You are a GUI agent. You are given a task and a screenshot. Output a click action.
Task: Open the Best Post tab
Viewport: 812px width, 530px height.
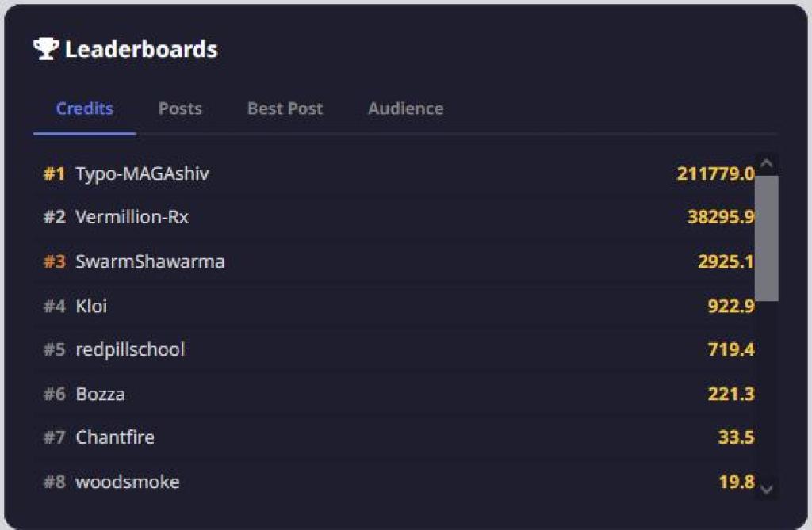tap(285, 109)
